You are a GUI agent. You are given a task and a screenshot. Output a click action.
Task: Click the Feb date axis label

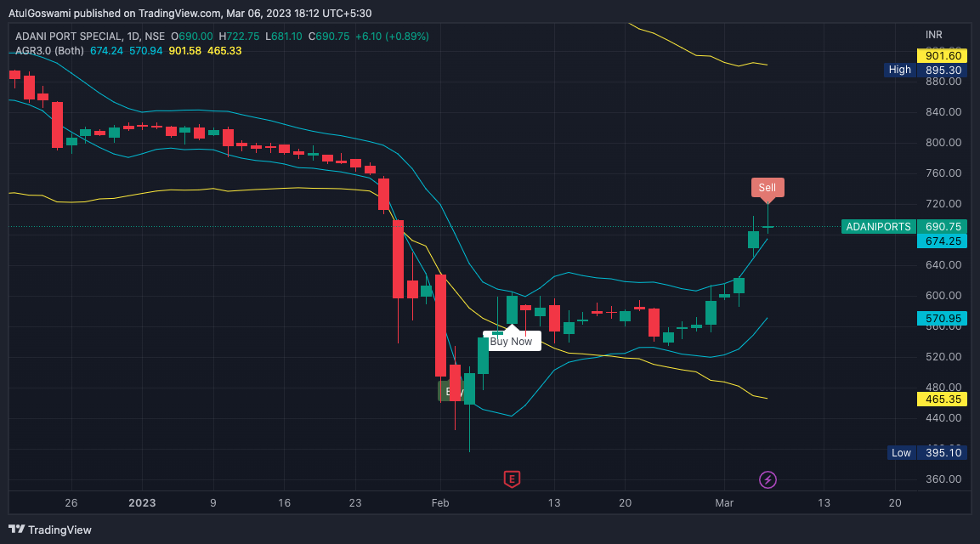click(440, 502)
